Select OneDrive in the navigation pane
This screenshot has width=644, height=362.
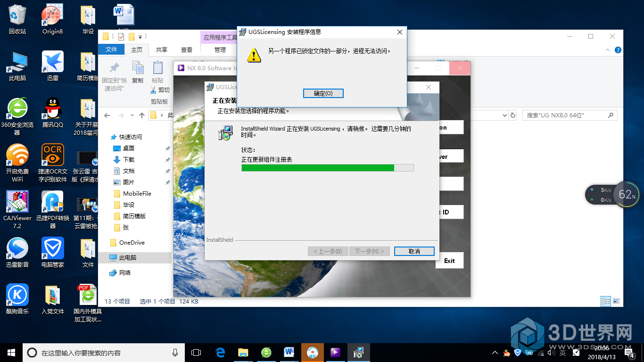(127, 243)
